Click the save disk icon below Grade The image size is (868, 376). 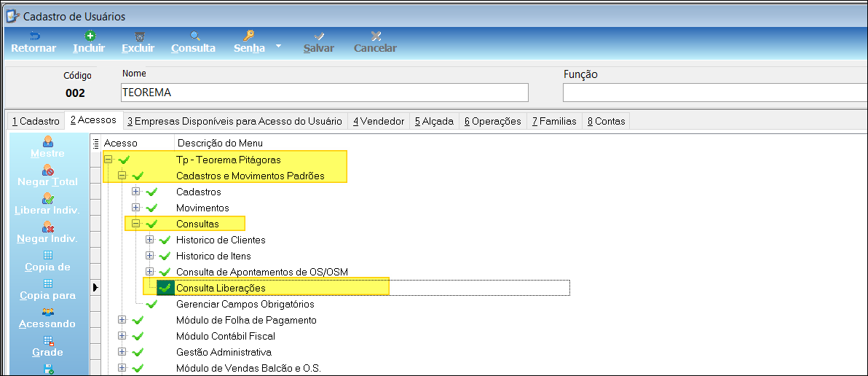47,368
